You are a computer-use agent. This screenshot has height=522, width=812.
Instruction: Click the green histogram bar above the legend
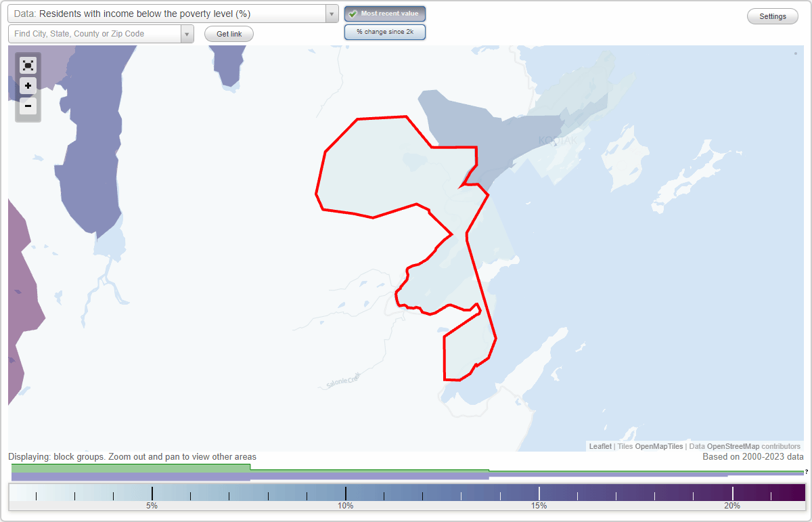coord(131,468)
